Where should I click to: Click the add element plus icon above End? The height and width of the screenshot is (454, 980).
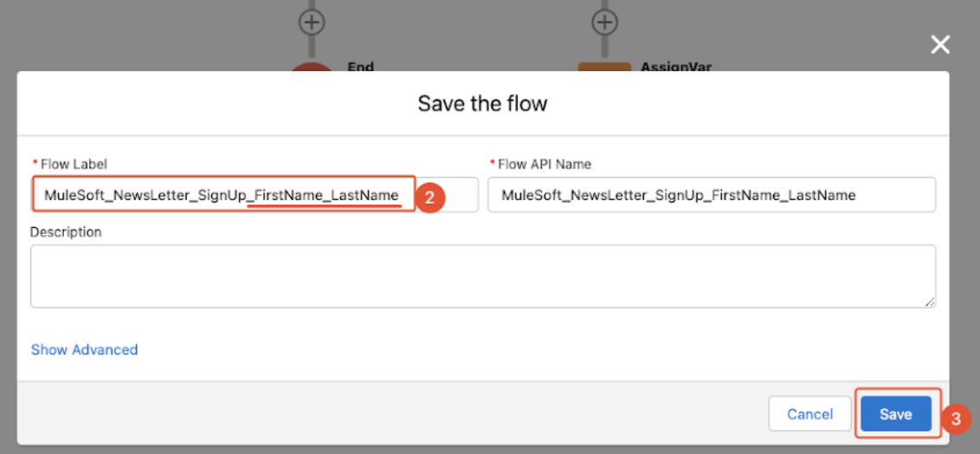(312, 21)
